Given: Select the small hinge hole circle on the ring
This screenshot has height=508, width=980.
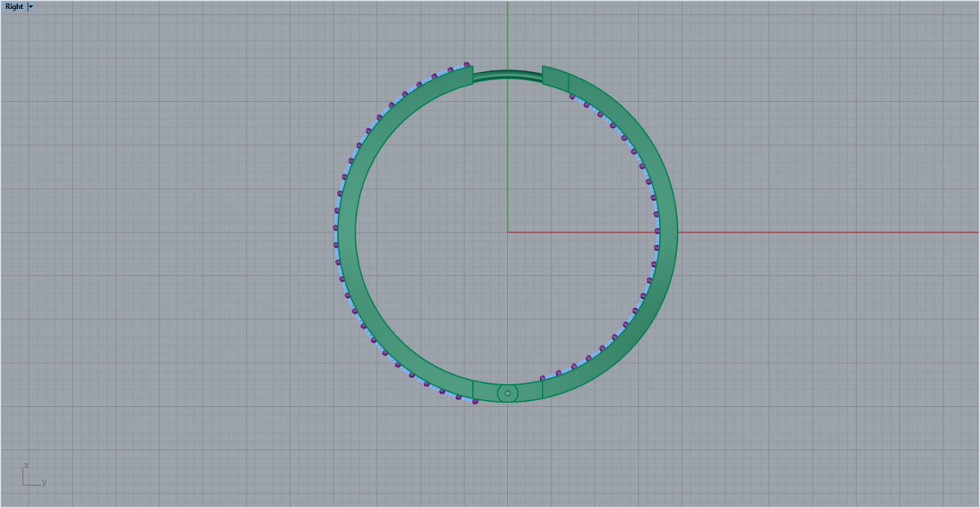Looking at the screenshot, I should pyautogui.click(x=507, y=394).
